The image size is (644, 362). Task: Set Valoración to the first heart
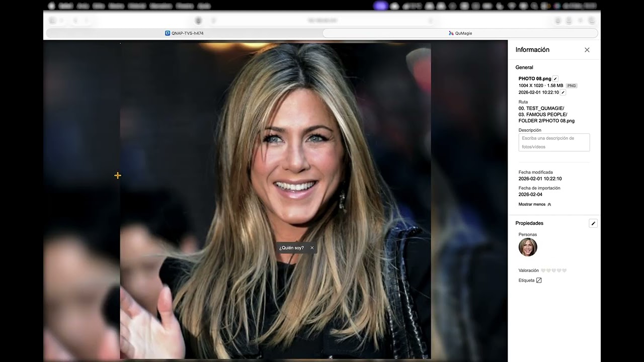point(543,270)
